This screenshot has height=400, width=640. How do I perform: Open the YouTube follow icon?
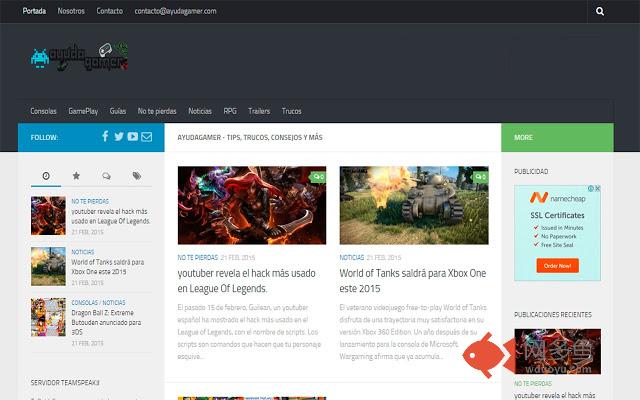click(x=132, y=137)
